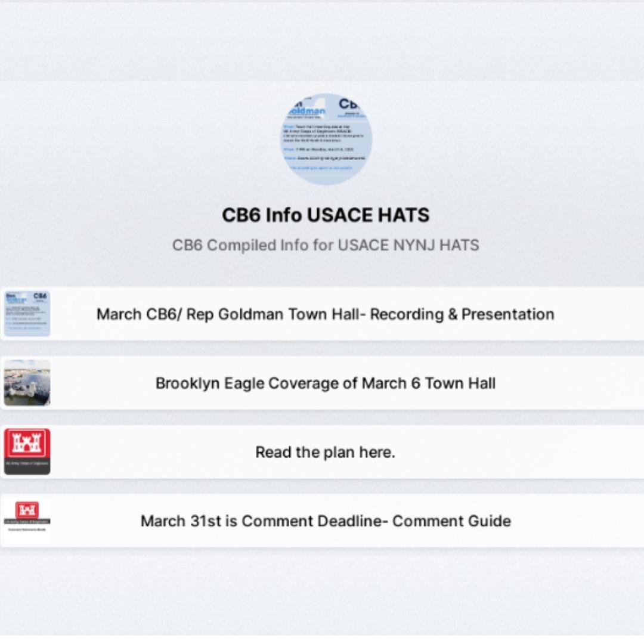Click the Brooklyn Eagle waterfront photo thumbnail
Image resolution: width=644 pixels, height=644 pixels.
pos(27,383)
